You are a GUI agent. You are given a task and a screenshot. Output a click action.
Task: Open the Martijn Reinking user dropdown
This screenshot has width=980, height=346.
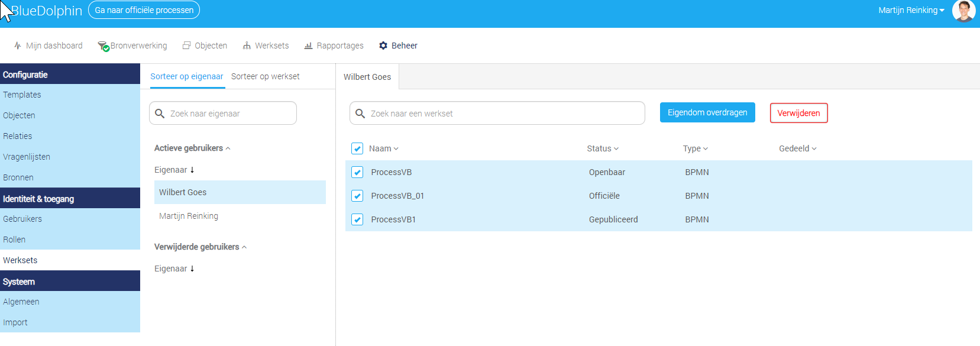pyautogui.click(x=911, y=10)
